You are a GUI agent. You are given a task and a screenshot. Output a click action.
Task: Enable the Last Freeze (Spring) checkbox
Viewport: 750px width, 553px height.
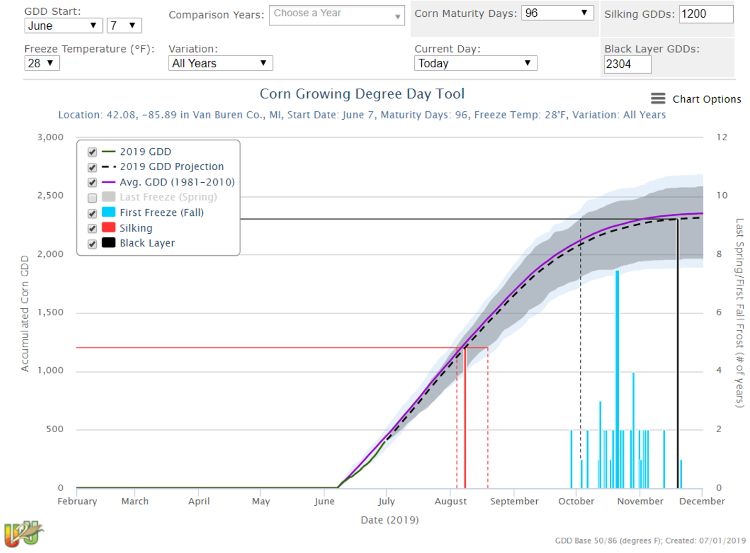[92, 198]
